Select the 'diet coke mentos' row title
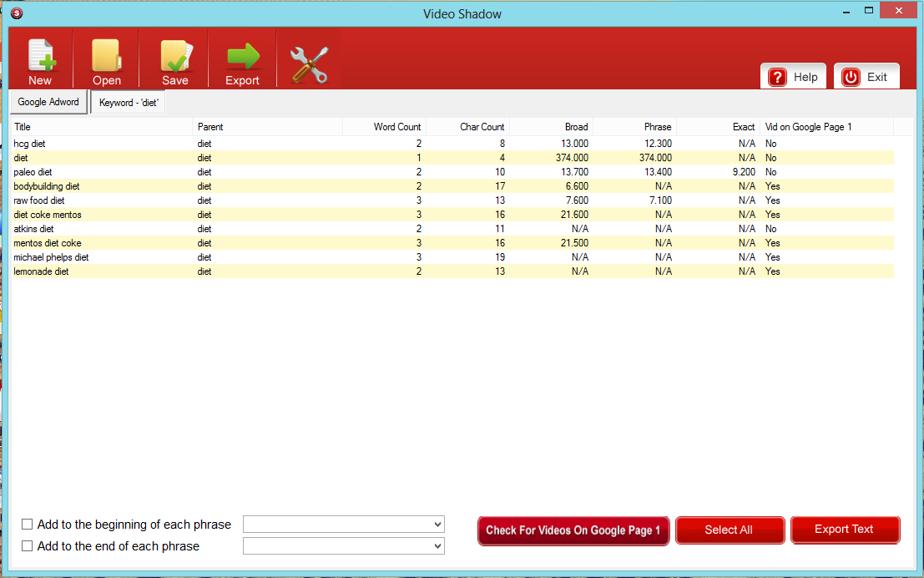Viewport: 924px width, 578px height. [48, 215]
